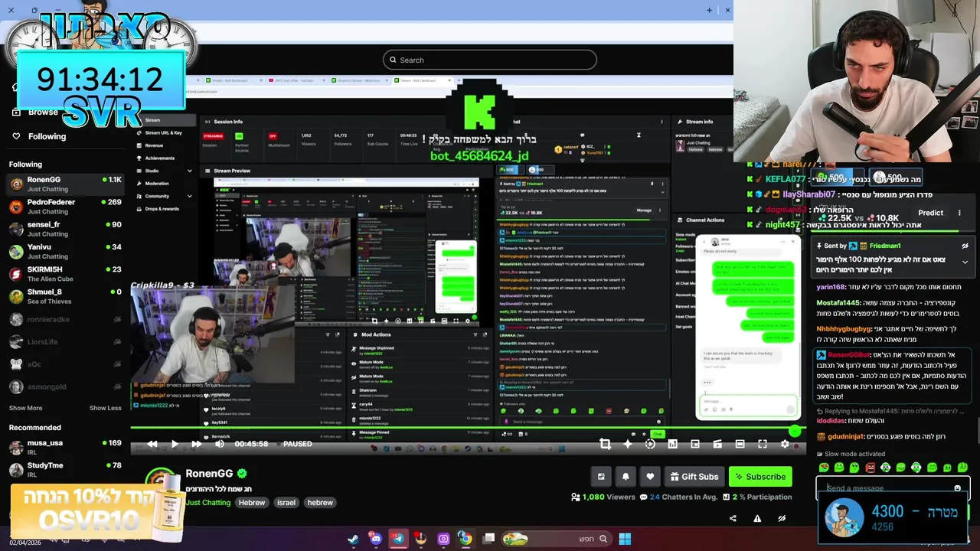980x551 pixels.
Task: Open Steam from the taskbar
Action: (x=353, y=539)
